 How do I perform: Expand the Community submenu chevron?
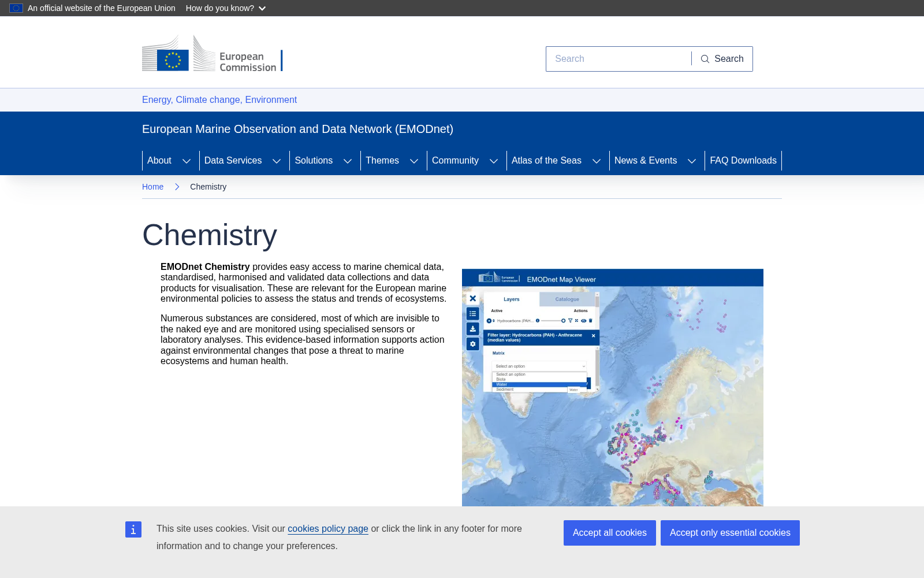494,161
